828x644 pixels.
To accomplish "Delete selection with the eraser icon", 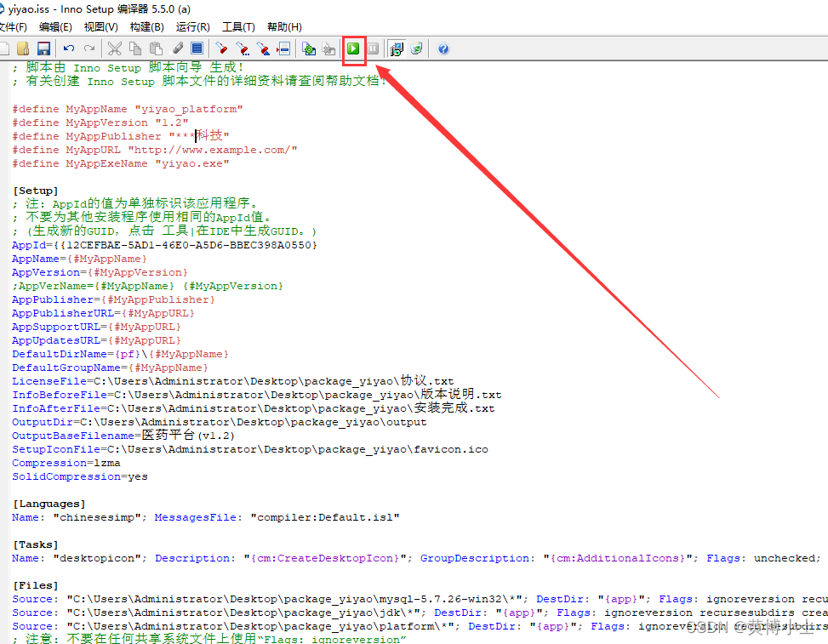I will 177,48.
